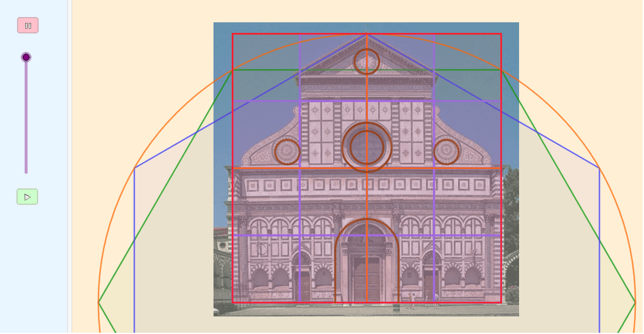
Task: Click the green play button
Action: [28, 197]
